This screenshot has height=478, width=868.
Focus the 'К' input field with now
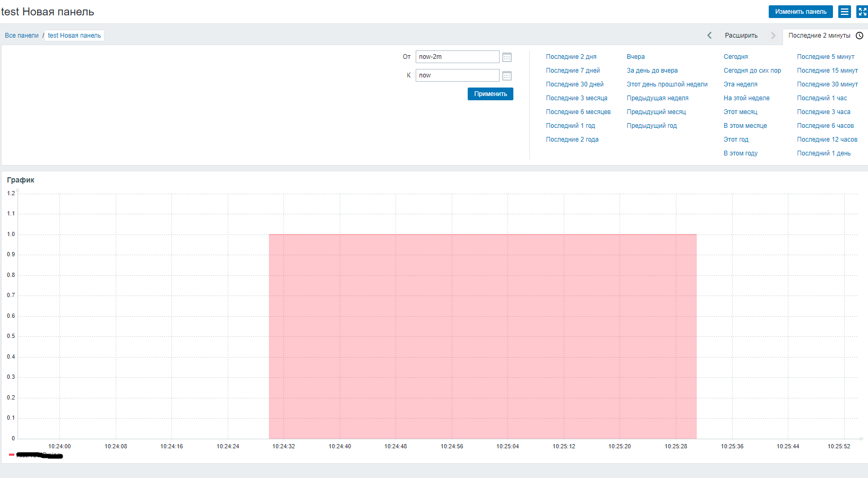457,75
